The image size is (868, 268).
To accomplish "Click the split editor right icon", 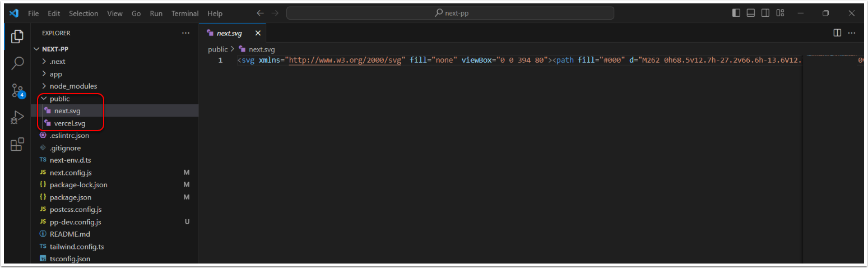I will [837, 33].
